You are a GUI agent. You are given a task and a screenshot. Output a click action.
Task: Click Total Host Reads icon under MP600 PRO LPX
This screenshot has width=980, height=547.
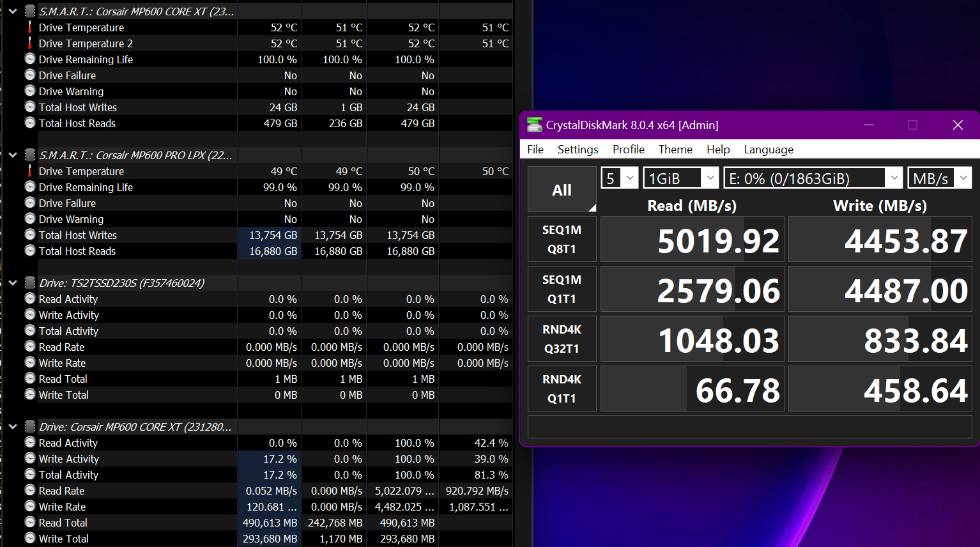(30, 250)
